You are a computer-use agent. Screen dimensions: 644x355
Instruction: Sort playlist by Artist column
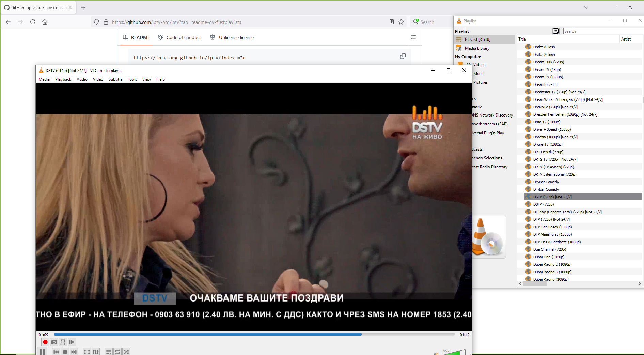(x=631, y=39)
